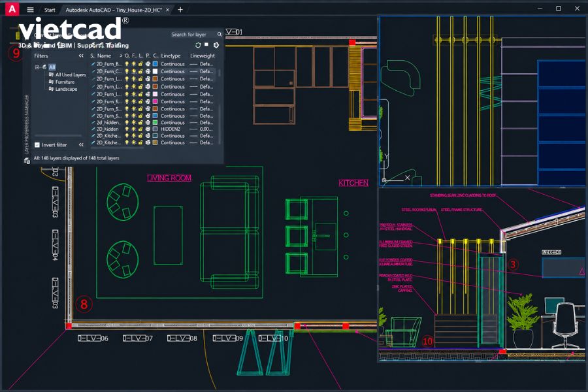Open the AutoCAD application logo menu
Viewport: 588px width, 392px height.
[12, 9]
